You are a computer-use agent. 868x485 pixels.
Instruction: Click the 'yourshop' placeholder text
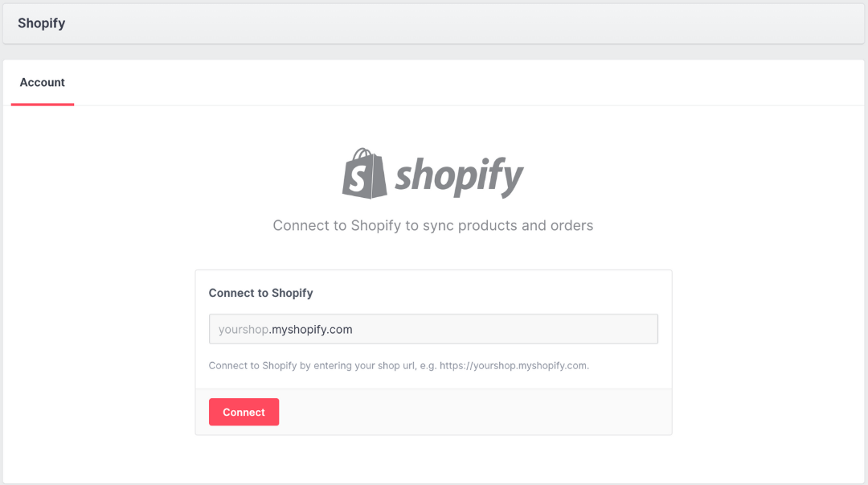pos(244,329)
